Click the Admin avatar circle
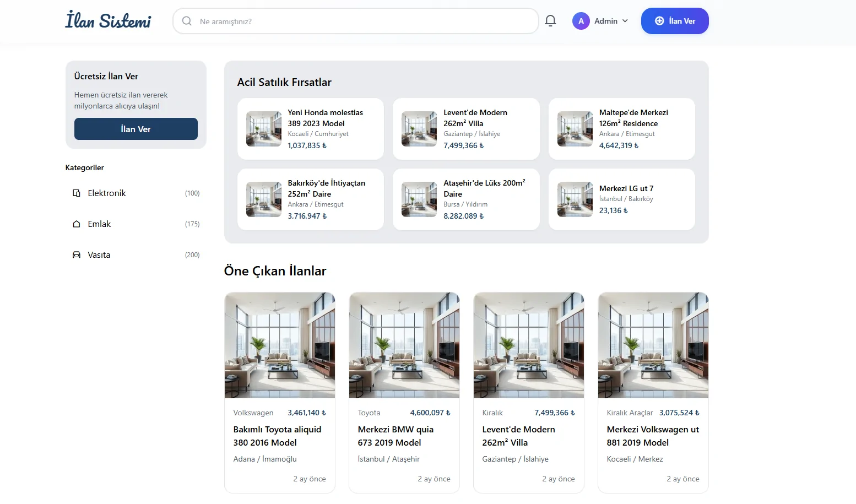The image size is (856, 504). click(x=581, y=21)
